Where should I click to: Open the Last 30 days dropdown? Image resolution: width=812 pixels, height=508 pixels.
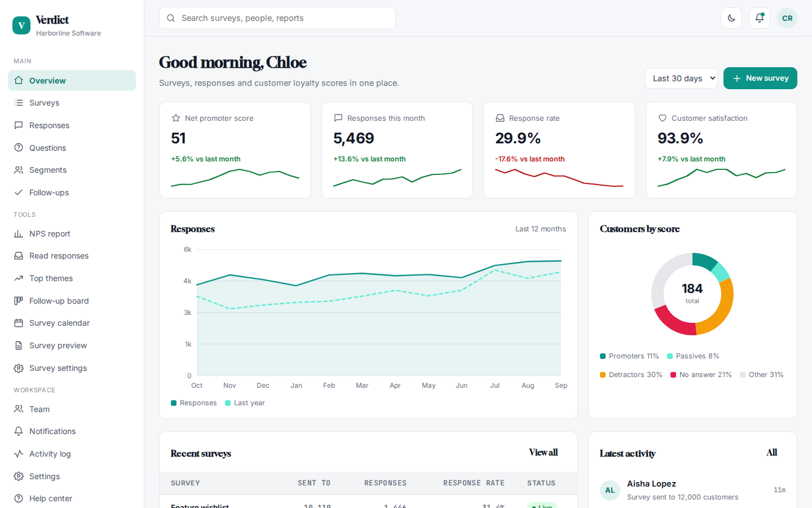[x=681, y=78]
